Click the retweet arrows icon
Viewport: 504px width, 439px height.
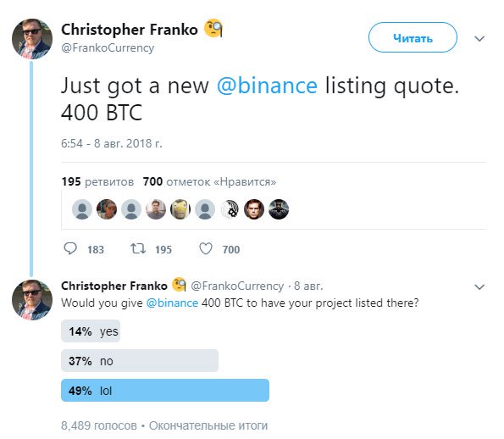click(x=138, y=248)
